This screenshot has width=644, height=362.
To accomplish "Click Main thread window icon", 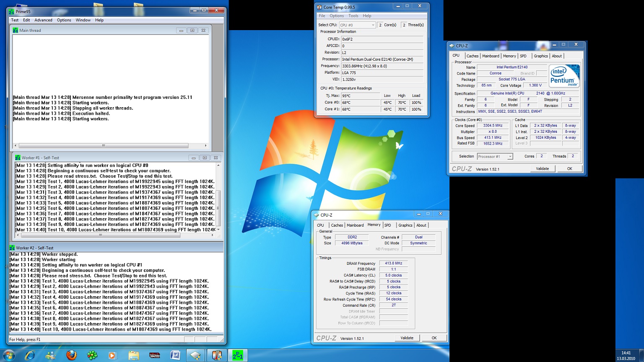I will coord(15,30).
